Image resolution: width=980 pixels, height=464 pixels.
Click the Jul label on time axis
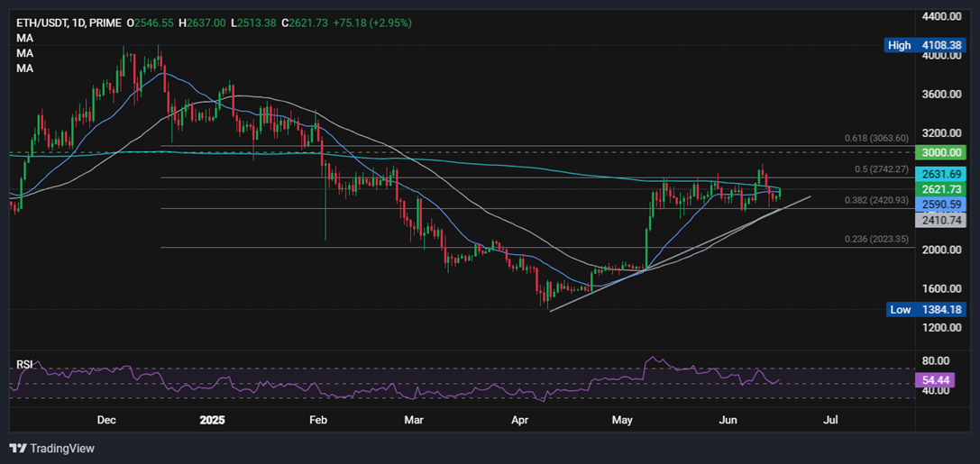(831, 420)
